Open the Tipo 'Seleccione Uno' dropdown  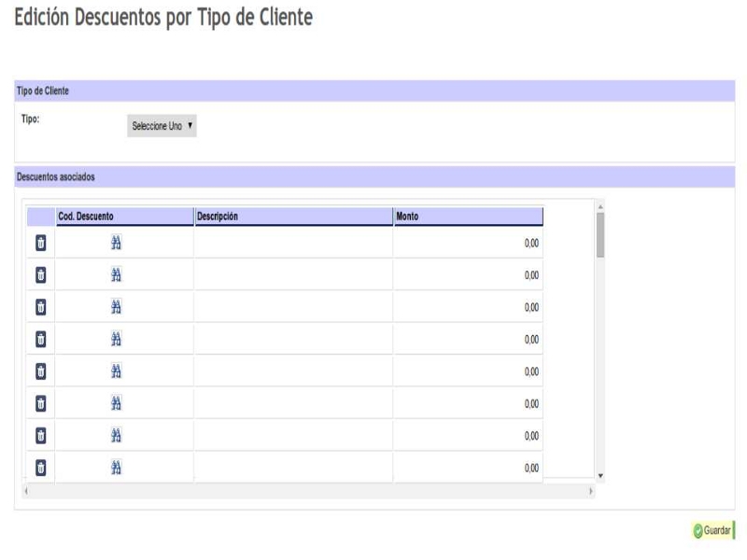[x=162, y=126]
